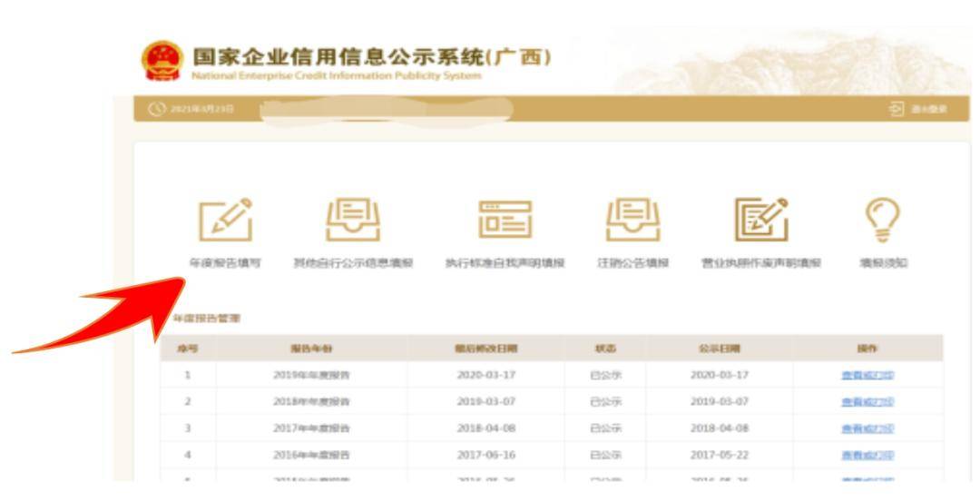
Task: Click the 国家企业信用信息公示系统 site title
Action: click(372, 57)
